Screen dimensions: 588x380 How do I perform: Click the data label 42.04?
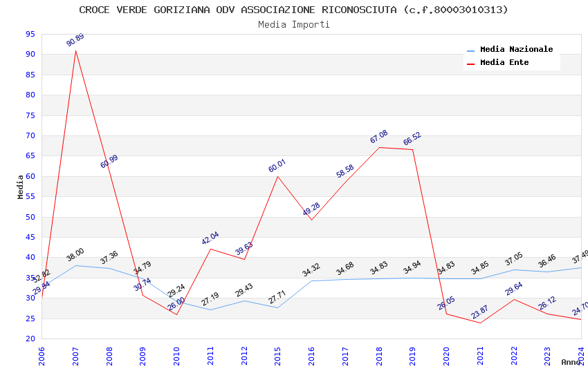[x=210, y=238]
